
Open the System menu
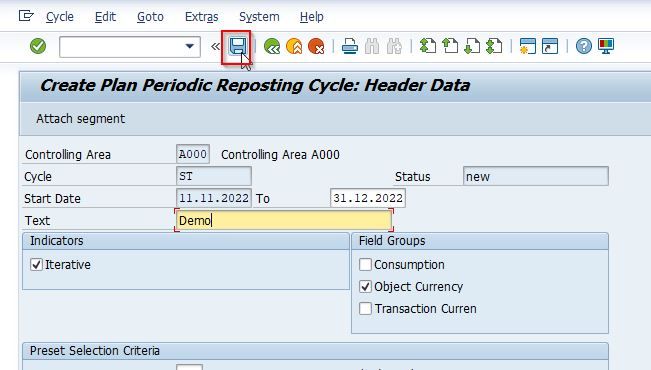pos(259,17)
